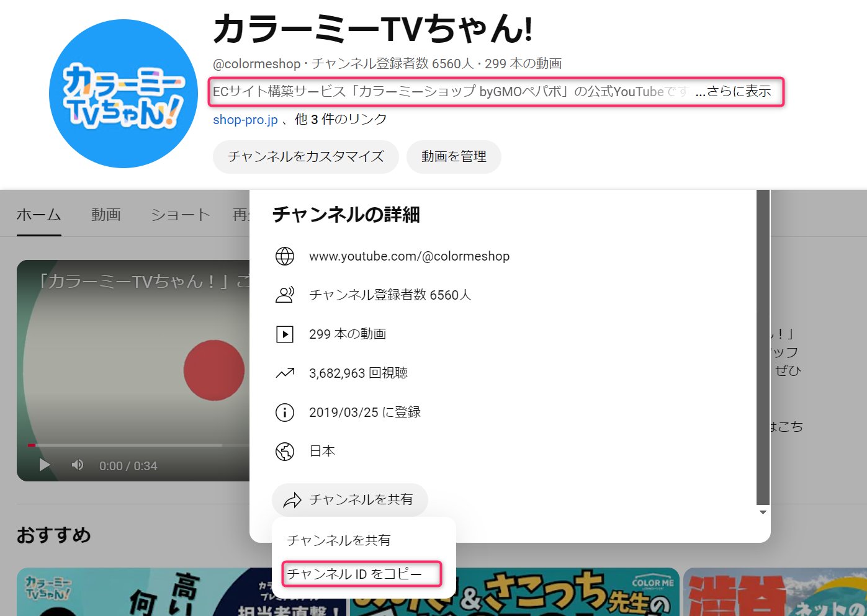Click the trending views arrow icon
This screenshot has width=867, height=616.
[285, 373]
